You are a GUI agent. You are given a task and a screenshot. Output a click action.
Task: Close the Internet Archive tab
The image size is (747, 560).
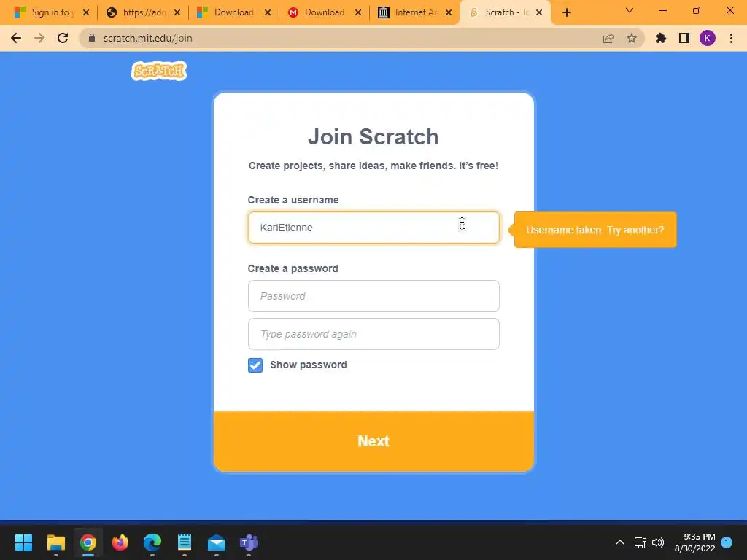[x=449, y=12]
